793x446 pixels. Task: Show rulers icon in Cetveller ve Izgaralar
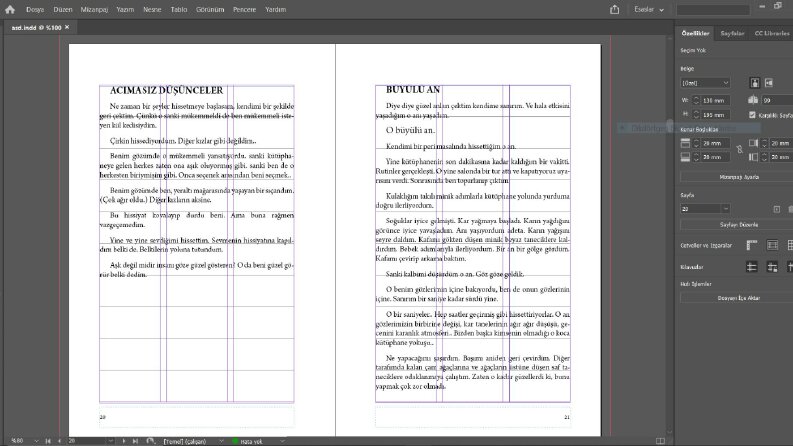coord(752,245)
